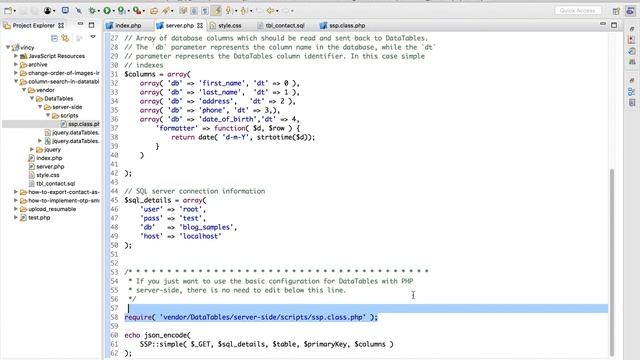
Task: Toggle the first editor mode toolbar button
Action: point(183,11)
